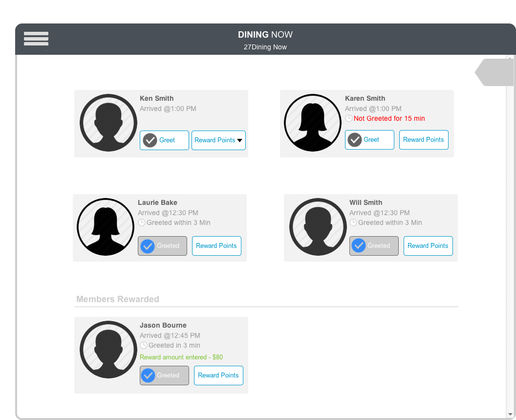516x420 pixels.
Task: Click 'Reward amount entered - $80' text
Action: coord(181,357)
